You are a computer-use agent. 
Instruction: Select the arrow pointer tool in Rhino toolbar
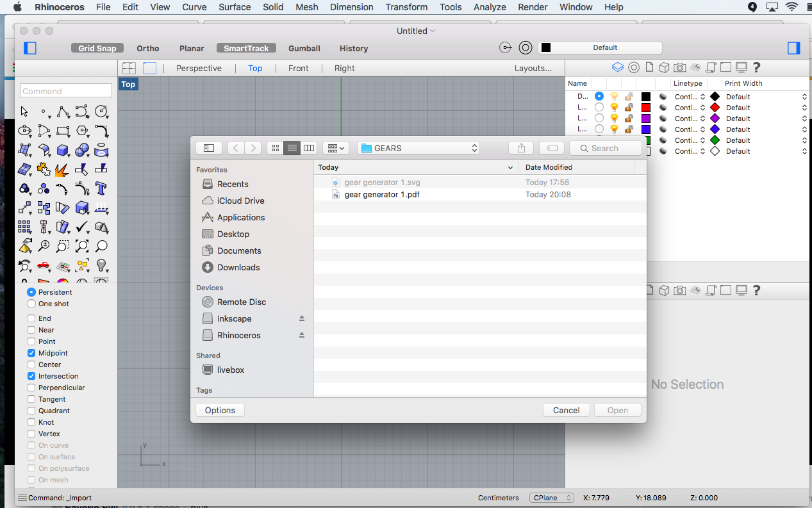[24, 112]
